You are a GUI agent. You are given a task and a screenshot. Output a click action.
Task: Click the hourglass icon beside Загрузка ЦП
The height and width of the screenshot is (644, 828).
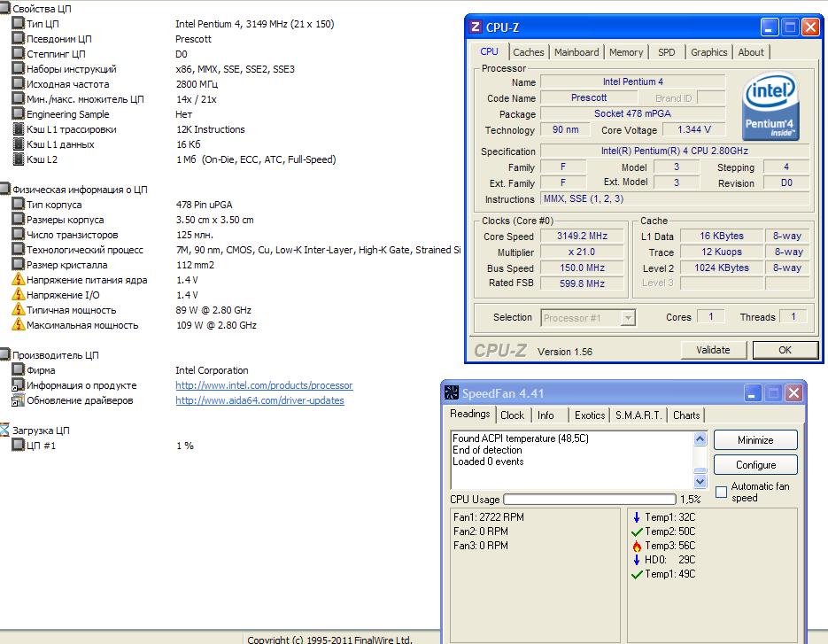point(5,431)
